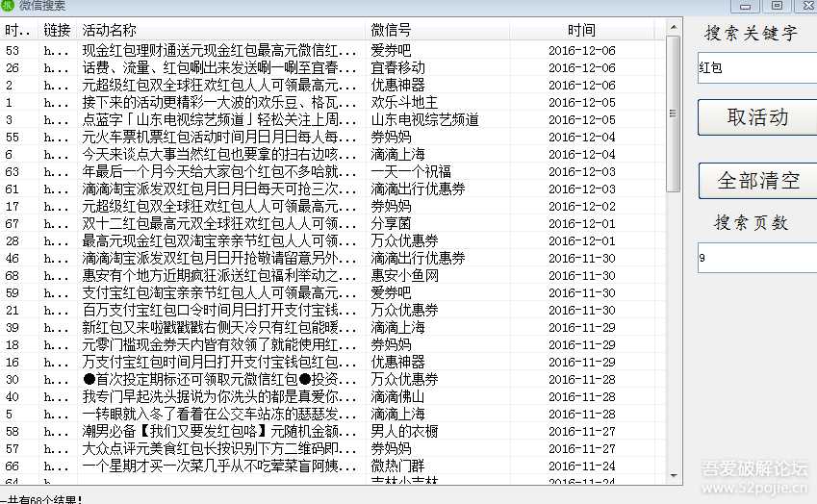Select row beginning 支付宝红包淘宝亲亲节
Viewport: 817px width, 504px height.
pos(334,292)
